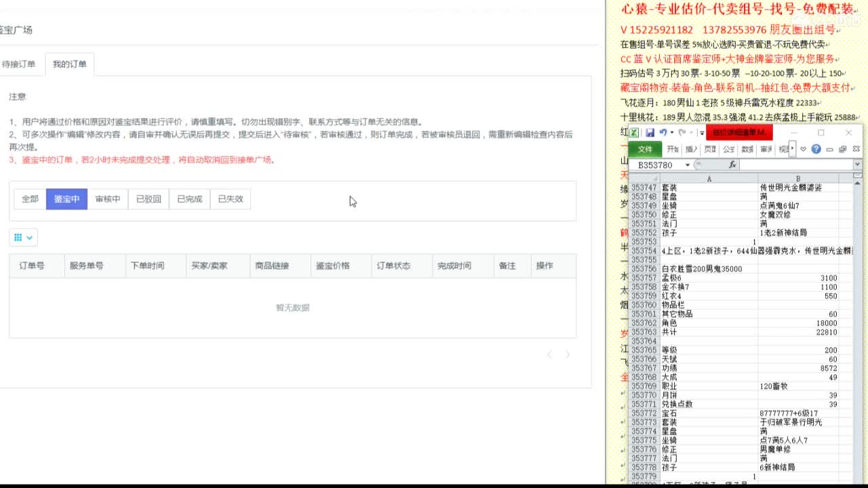Screen dimensions: 868x488
Task: Click the grid view icon above the order table
Action: tap(17, 237)
